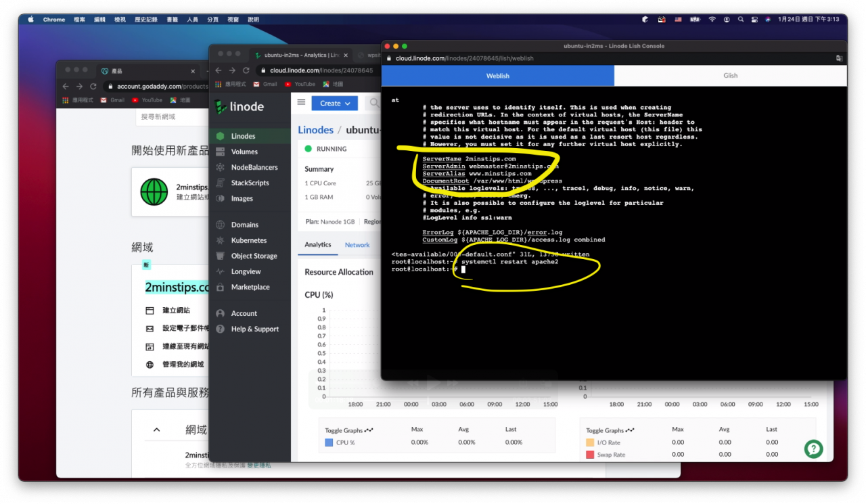
Task: Reload the Linode browser window page
Action: (x=246, y=70)
